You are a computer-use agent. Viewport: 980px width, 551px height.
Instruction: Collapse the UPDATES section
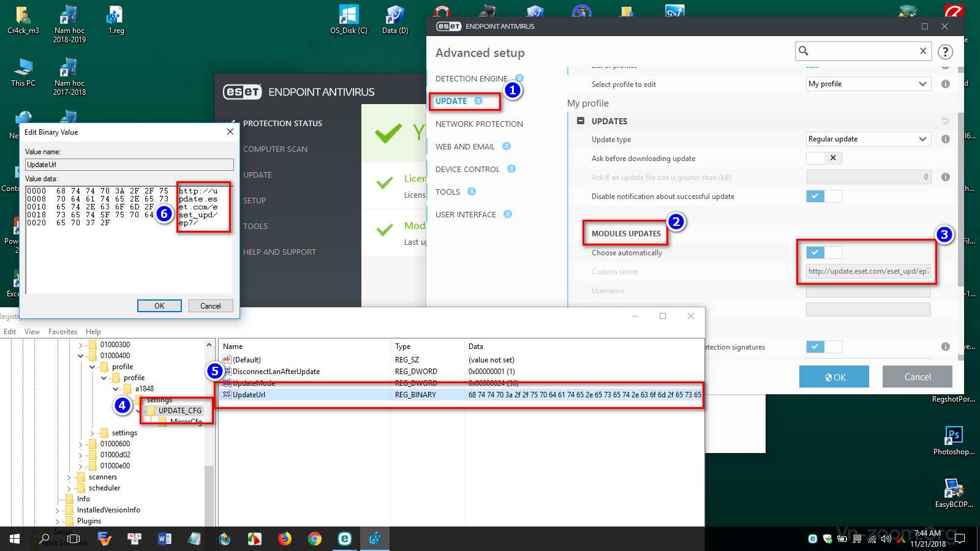click(581, 121)
